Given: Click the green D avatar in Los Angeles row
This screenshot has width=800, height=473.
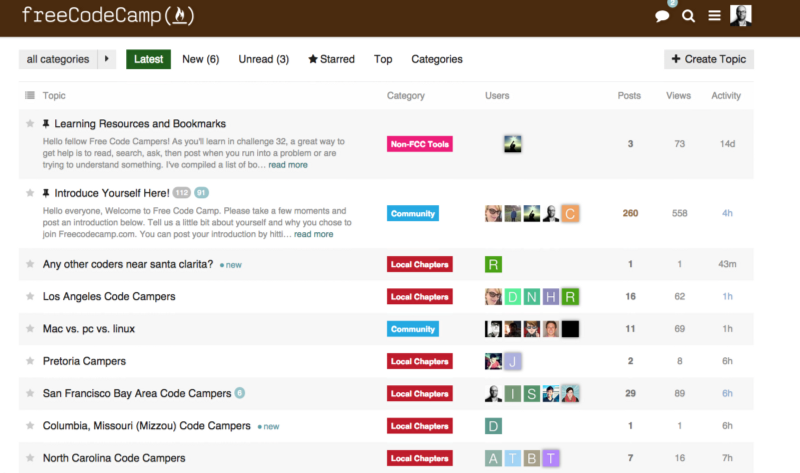Looking at the screenshot, I should [513, 296].
